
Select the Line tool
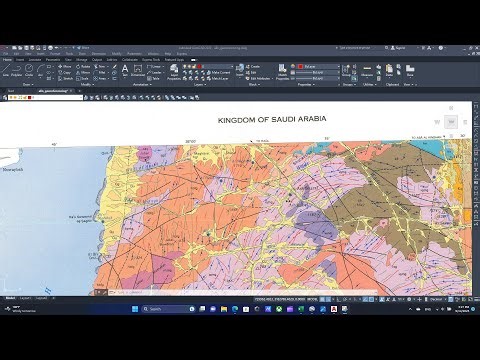(x=5, y=70)
